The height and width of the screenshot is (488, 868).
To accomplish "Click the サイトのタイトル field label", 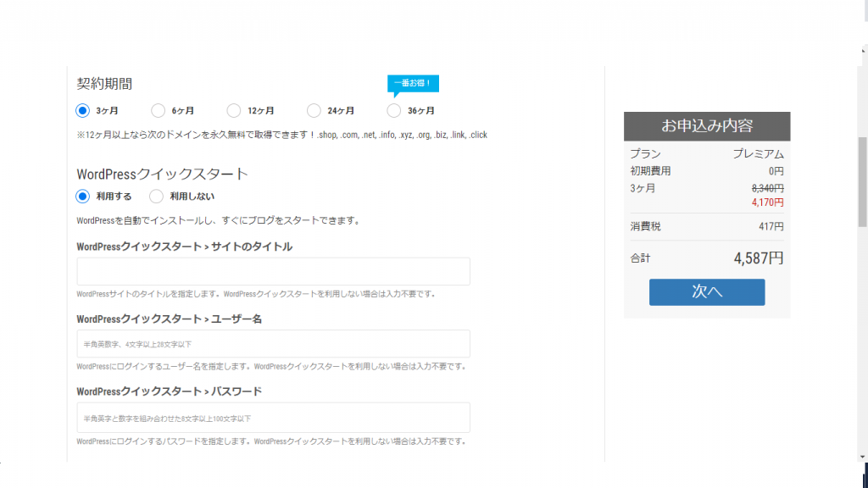I will pyautogui.click(x=184, y=247).
